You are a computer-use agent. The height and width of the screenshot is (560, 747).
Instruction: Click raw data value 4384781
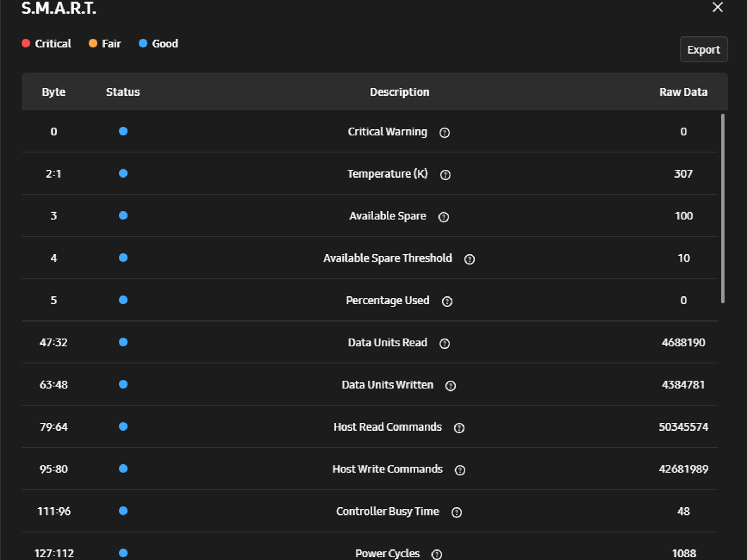point(683,385)
